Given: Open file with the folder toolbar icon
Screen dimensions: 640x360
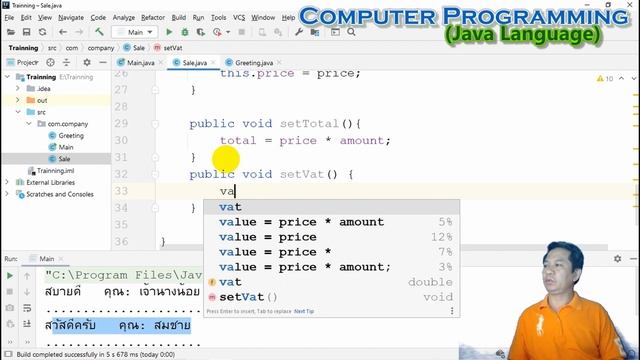Looking at the screenshot, I should click(11, 32).
